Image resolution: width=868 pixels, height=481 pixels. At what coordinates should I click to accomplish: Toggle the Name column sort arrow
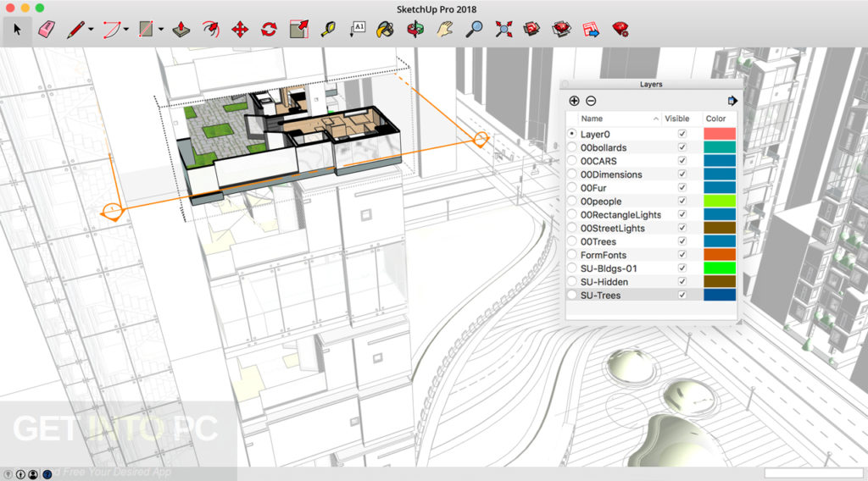point(656,119)
